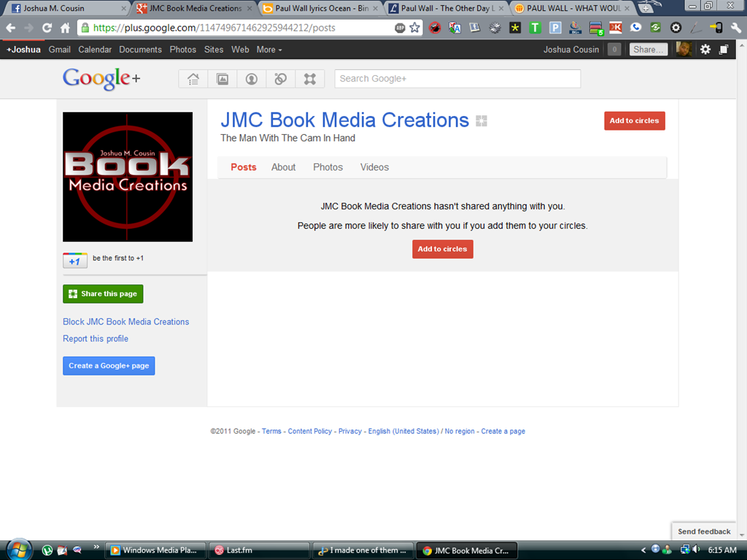Click Report this profile link

click(96, 338)
